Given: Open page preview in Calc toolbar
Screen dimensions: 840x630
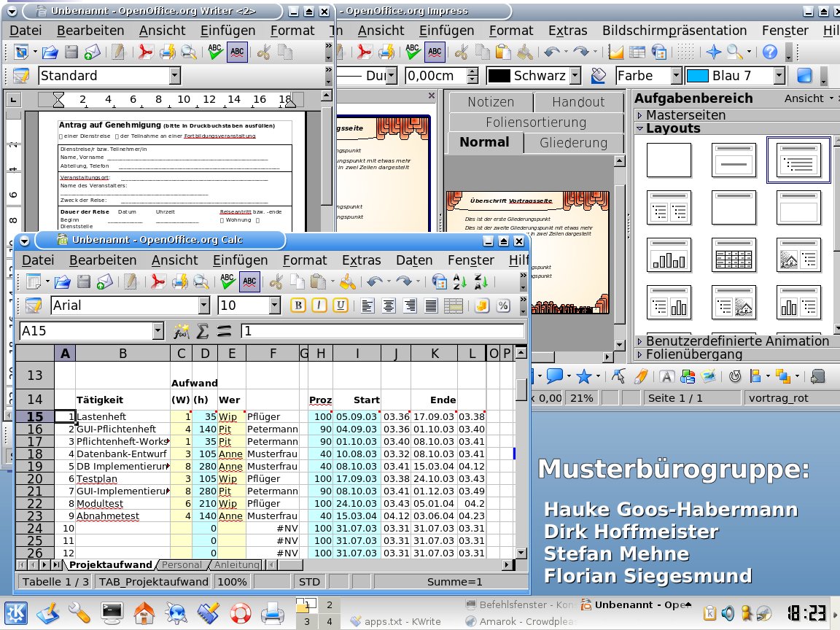Looking at the screenshot, I should click(x=201, y=281).
